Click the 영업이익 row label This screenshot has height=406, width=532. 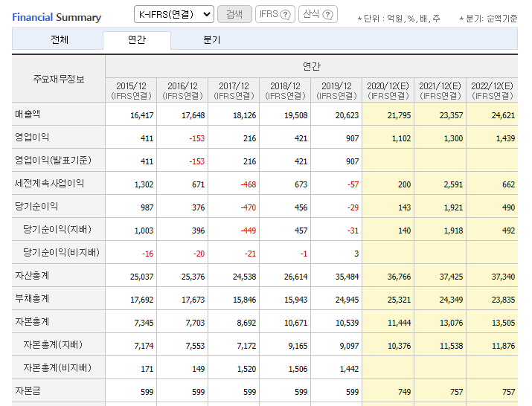32,137
